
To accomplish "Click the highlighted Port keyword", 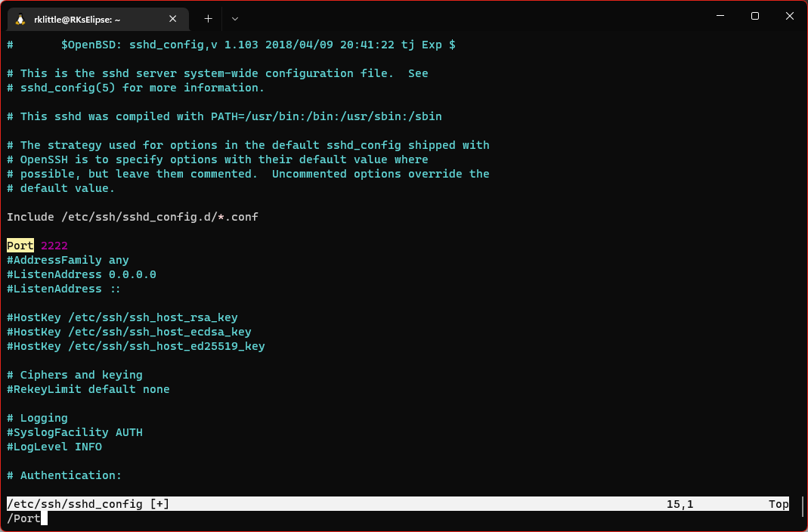I will (20, 246).
